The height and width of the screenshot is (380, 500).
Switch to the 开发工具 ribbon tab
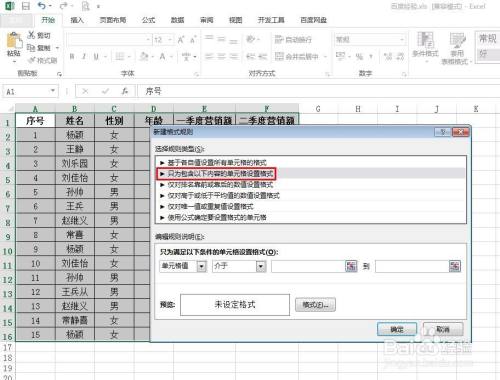271,20
